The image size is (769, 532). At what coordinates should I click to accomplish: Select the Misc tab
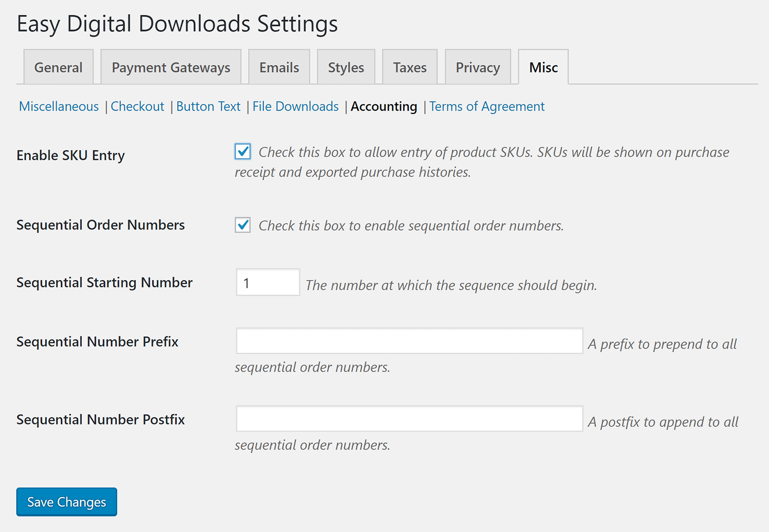click(x=544, y=67)
